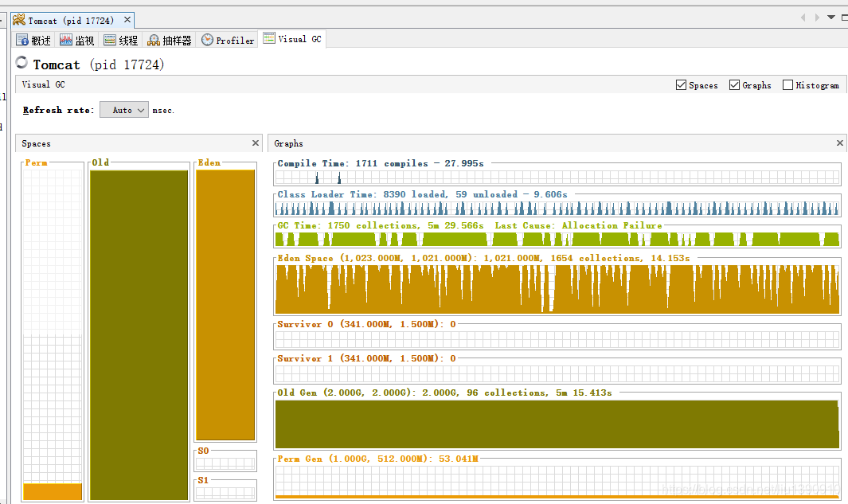Select the Visual GC tab

tap(292, 39)
